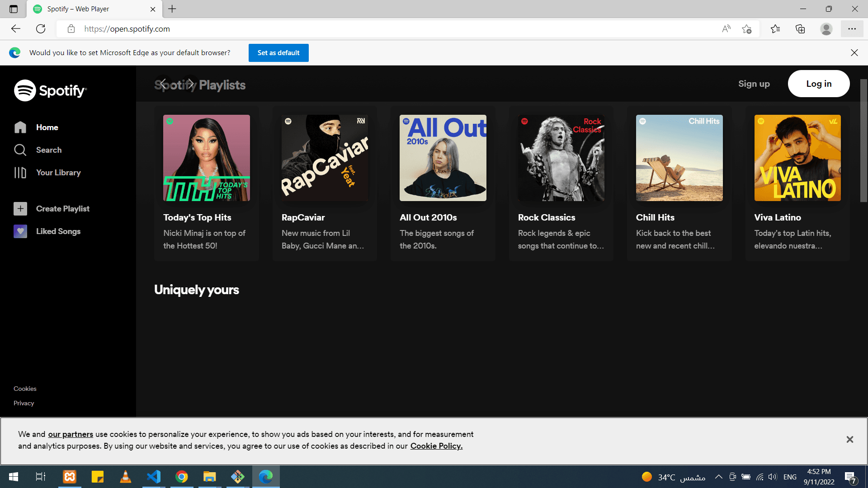This screenshot has height=488, width=868.
Task: Select the Spotify Web Player tab
Action: tap(94, 9)
